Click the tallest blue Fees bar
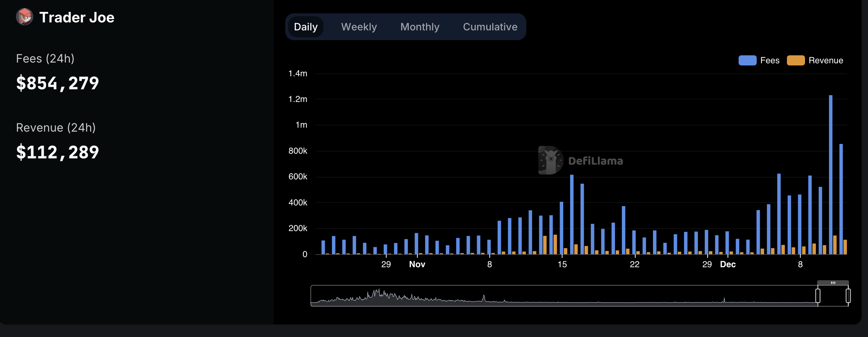 tap(831, 175)
